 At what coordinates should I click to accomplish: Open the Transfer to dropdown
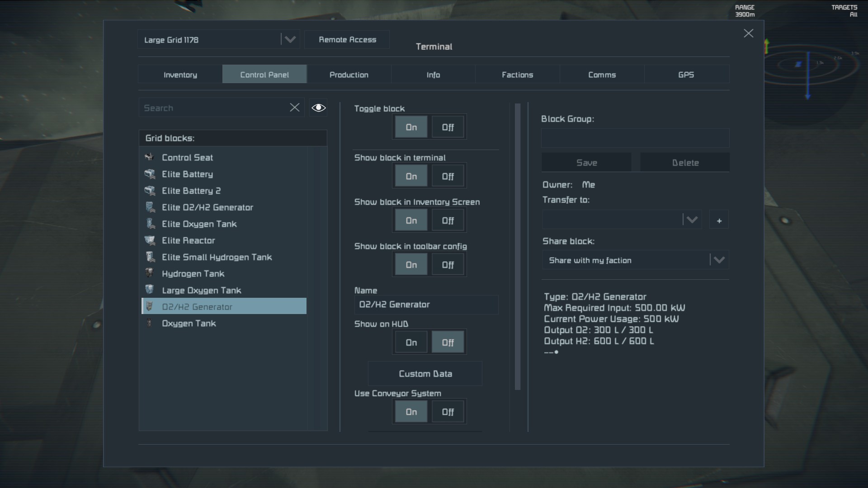coord(692,220)
